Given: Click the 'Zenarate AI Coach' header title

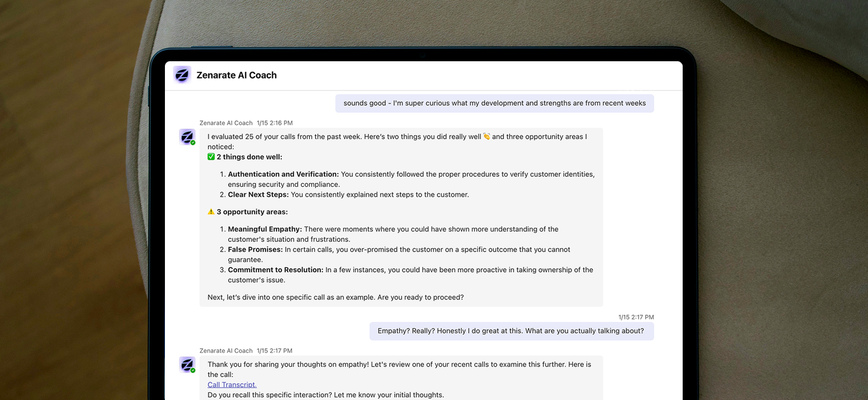Looking at the screenshot, I should pyautogui.click(x=237, y=75).
